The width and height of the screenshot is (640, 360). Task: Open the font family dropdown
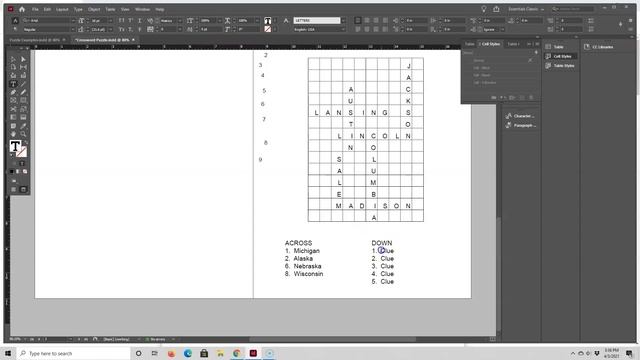pos(73,20)
